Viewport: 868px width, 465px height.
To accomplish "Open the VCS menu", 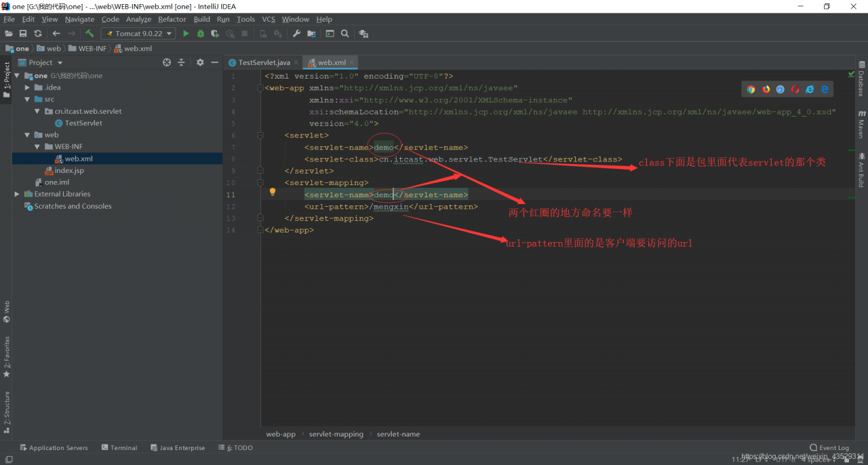I will pos(269,19).
